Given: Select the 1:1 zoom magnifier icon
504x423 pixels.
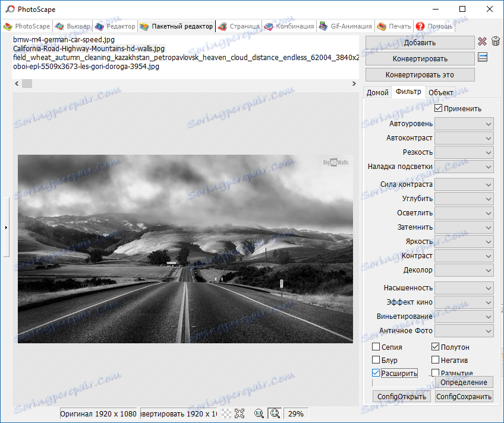Looking at the screenshot, I should 259,413.
